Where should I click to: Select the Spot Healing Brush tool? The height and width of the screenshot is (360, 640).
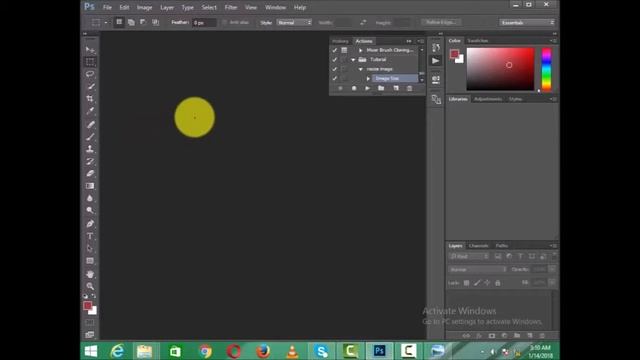[x=90, y=124]
